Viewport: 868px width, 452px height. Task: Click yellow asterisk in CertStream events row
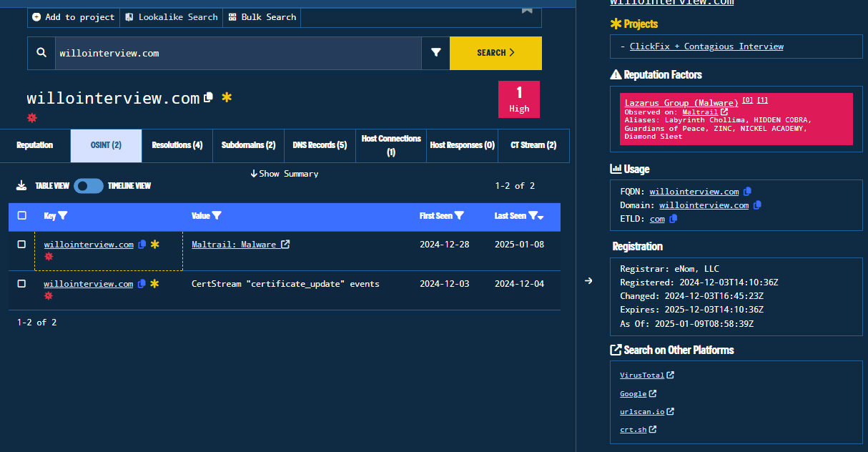point(154,284)
